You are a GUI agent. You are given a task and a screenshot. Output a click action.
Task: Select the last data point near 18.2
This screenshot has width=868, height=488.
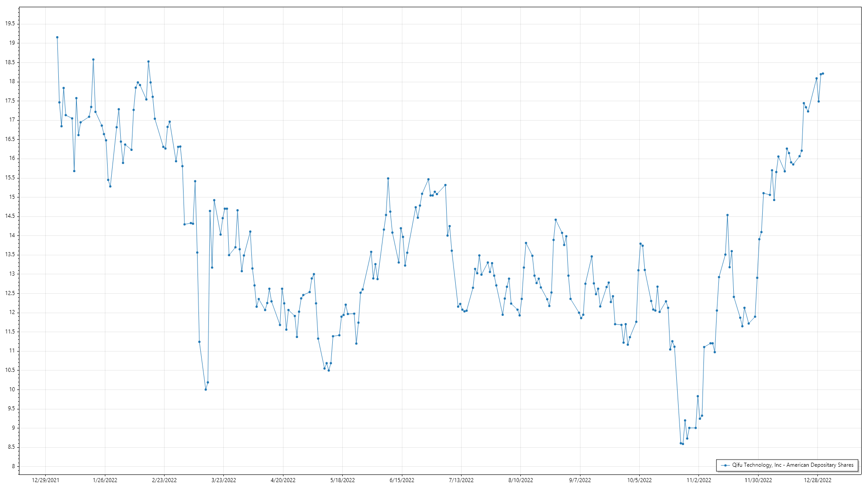click(x=823, y=74)
